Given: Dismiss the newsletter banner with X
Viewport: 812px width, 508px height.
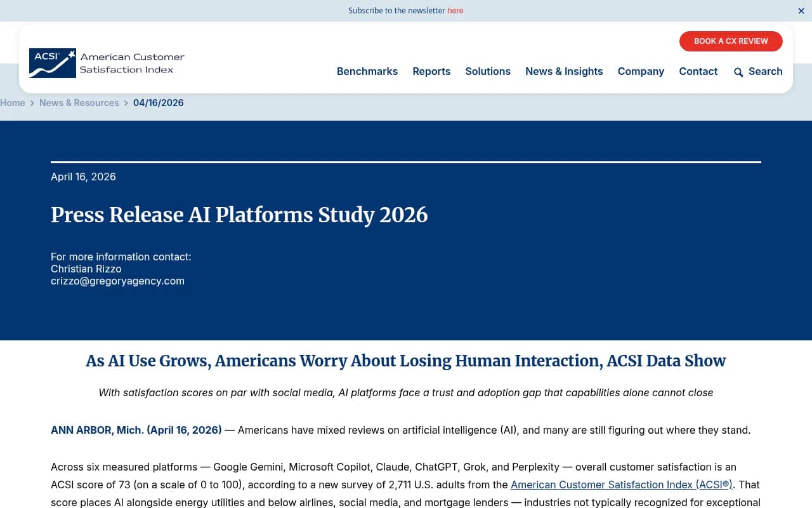Looking at the screenshot, I should click(801, 11).
